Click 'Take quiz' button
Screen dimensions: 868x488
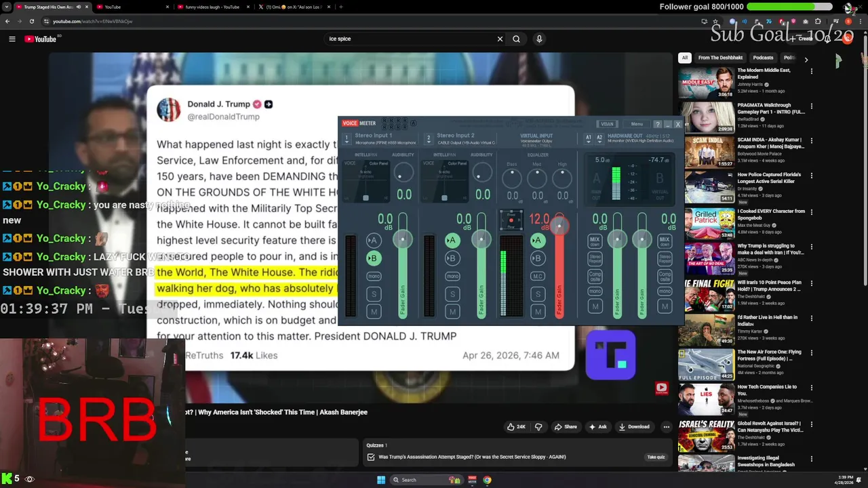pyautogui.click(x=656, y=457)
